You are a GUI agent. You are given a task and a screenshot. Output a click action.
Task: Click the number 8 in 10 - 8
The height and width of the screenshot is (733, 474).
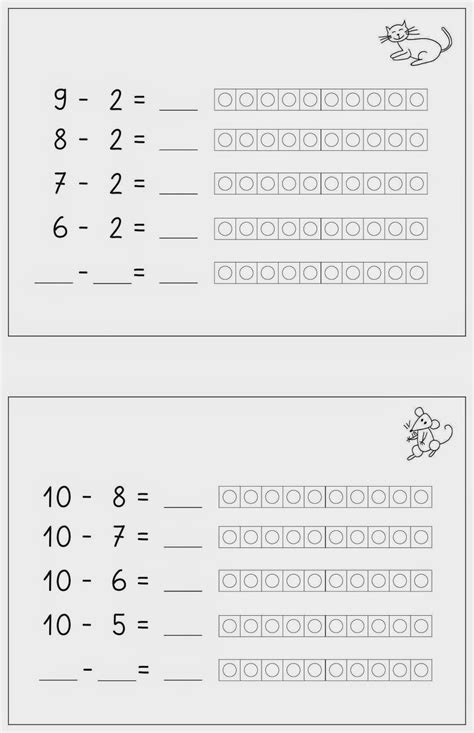[119, 496]
